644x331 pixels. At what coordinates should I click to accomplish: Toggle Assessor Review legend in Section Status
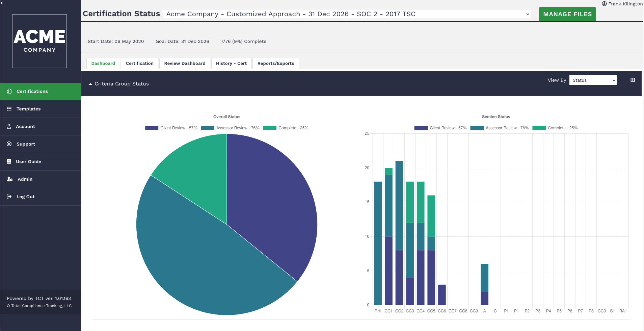[x=500, y=128]
